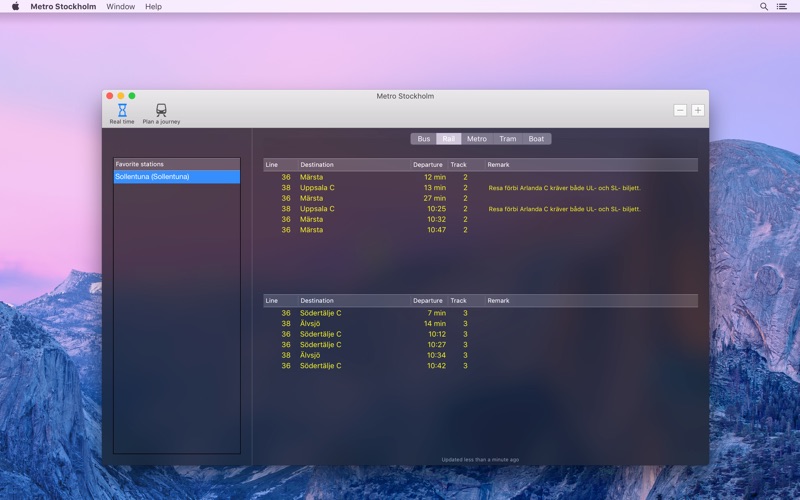Screen dimensions: 800x500
Task: Click the Departure column header in lower table
Action: point(427,300)
